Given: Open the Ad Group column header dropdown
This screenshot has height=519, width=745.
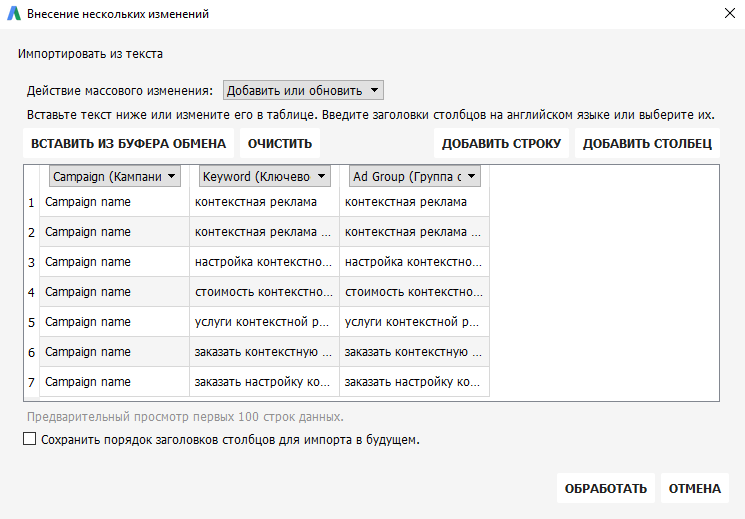Looking at the screenshot, I should point(415,176).
